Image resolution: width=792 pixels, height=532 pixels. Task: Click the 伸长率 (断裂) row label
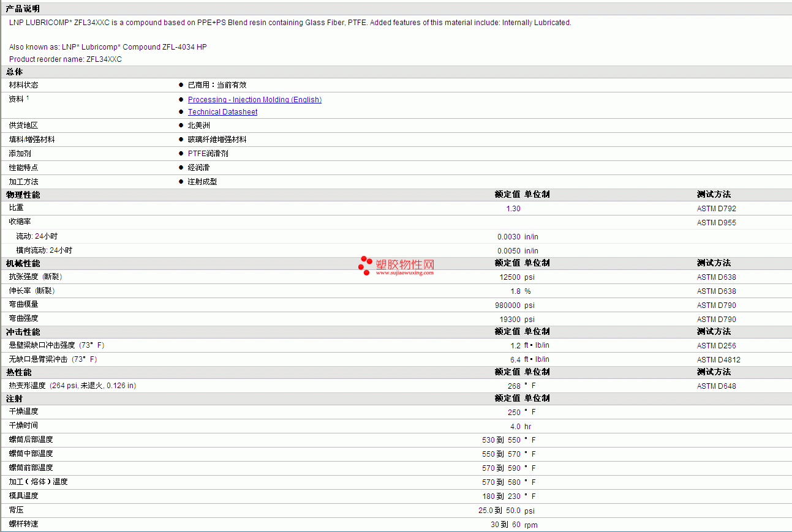pos(32,291)
